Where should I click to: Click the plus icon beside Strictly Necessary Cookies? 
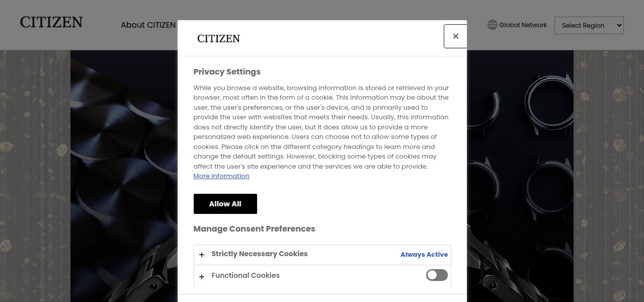tap(202, 255)
